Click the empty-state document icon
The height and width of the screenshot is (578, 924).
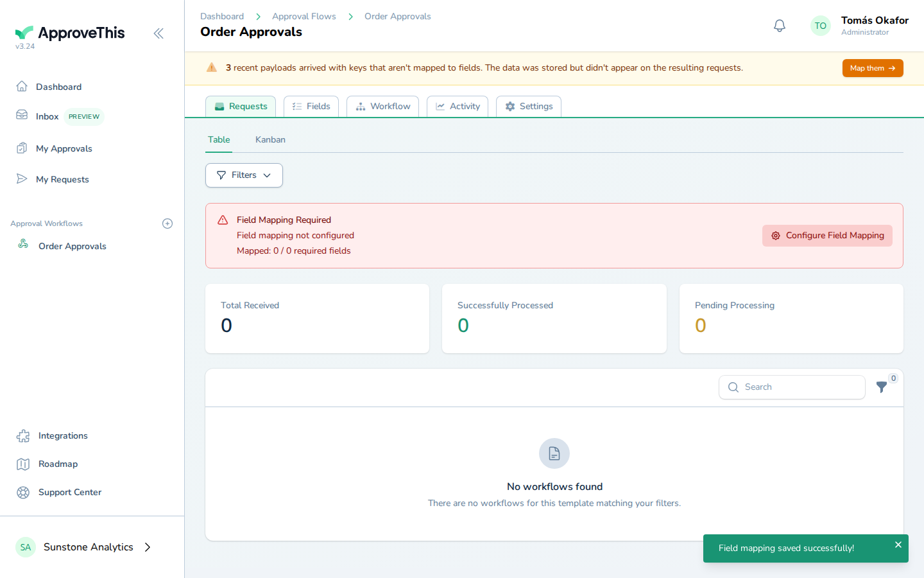click(x=554, y=453)
